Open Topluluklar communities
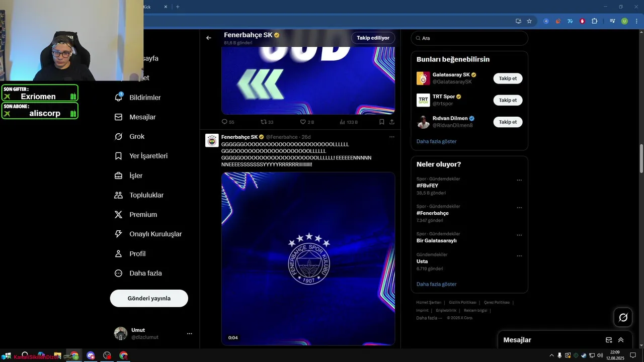Screen dimensions: 644x362 (139, 195)
